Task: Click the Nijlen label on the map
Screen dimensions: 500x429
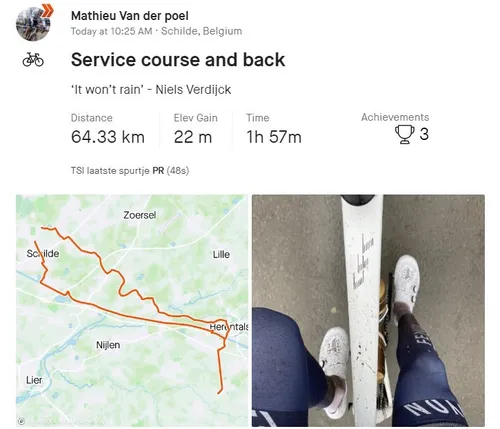Action: pyautogui.click(x=108, y=345)
